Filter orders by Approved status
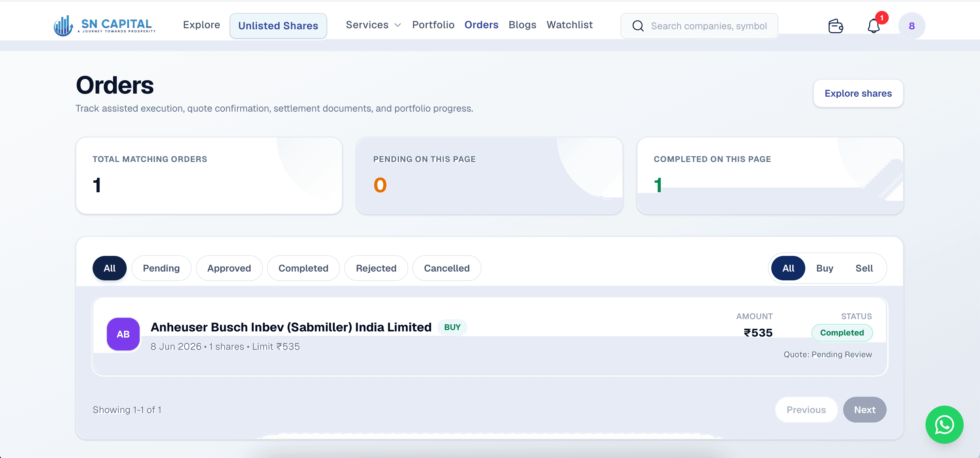 [x=229, y=268]
